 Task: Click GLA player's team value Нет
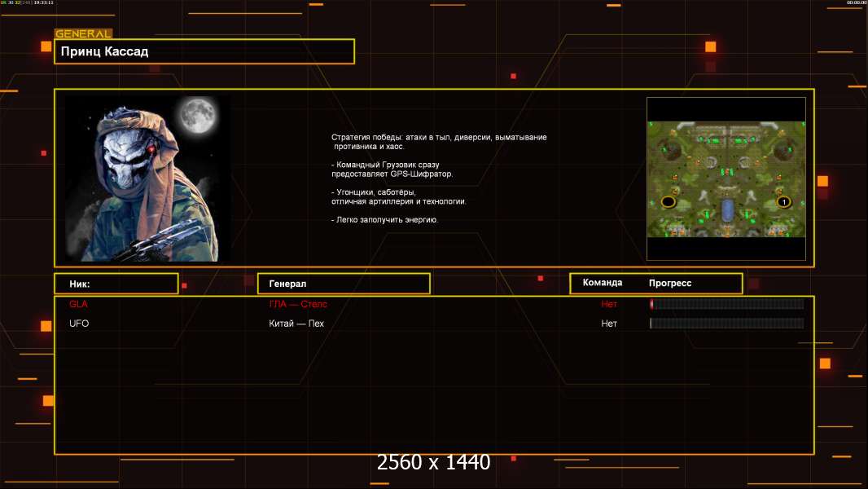pos(609,304)
